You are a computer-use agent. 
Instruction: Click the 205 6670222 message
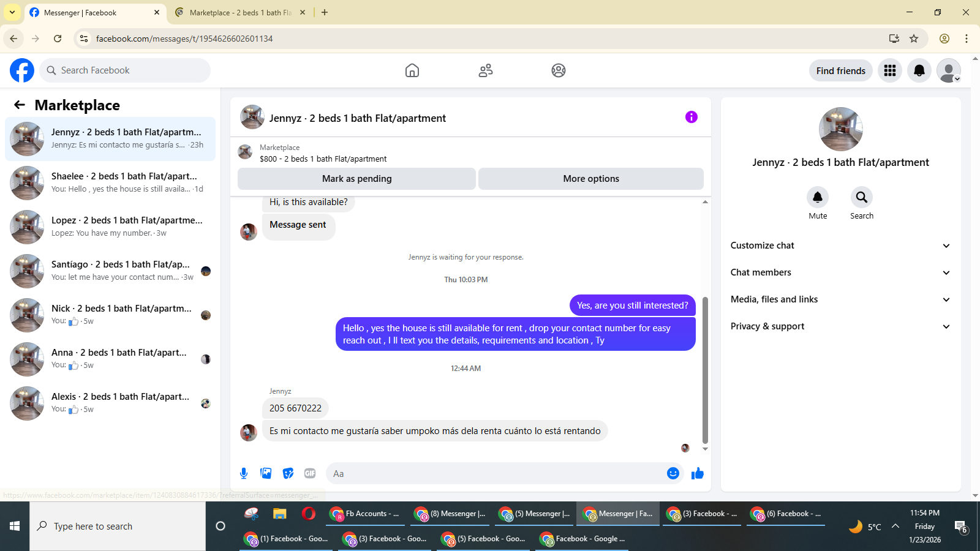[x=295, y=408]
